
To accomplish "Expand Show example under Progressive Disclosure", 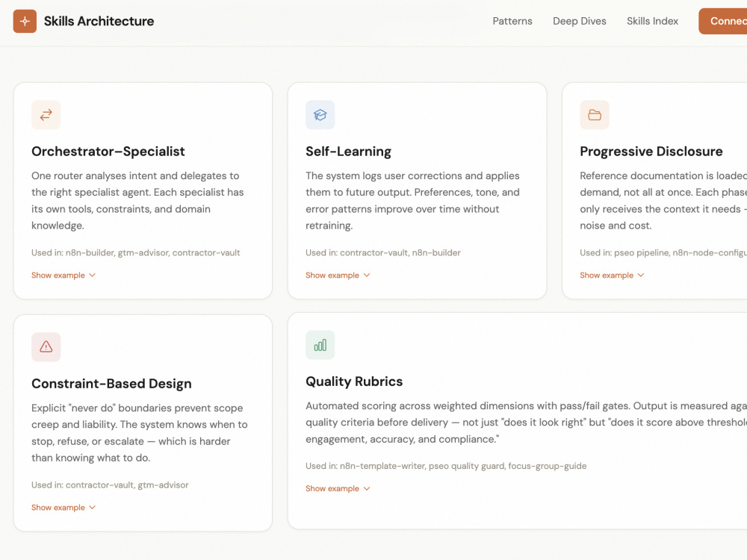I will (x=613, y=276).
